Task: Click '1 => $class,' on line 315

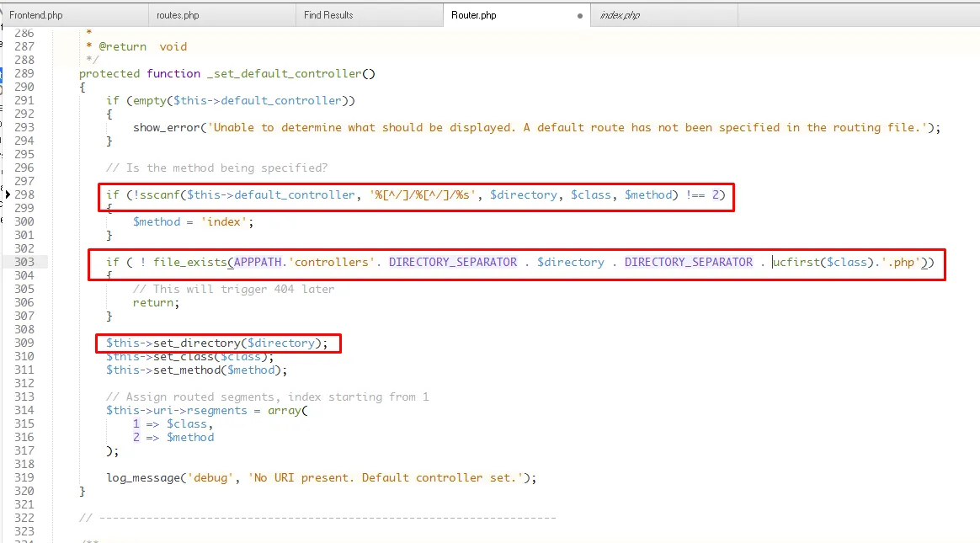Action: [173, 424]
